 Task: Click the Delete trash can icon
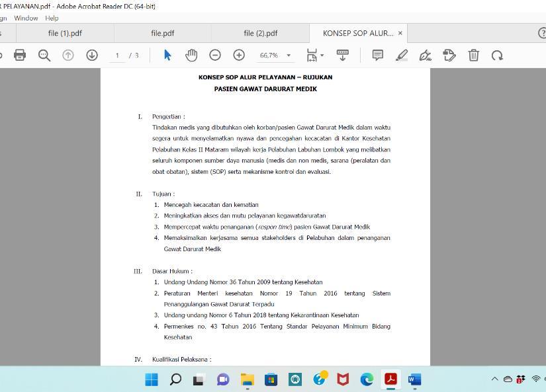pos(473,55)
